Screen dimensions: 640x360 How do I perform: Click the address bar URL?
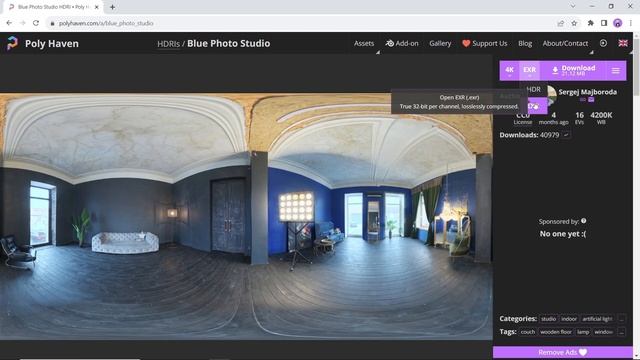(106, 23)
